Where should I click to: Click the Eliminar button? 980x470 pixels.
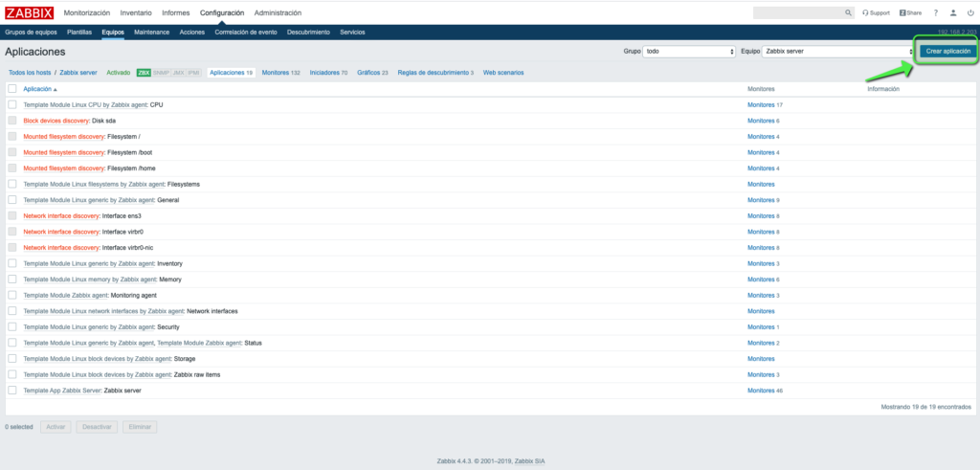point(140,427)
